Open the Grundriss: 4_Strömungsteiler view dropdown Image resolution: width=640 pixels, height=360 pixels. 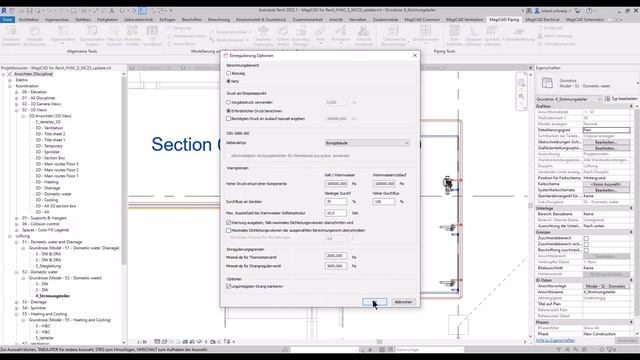[x=569, y=99]
